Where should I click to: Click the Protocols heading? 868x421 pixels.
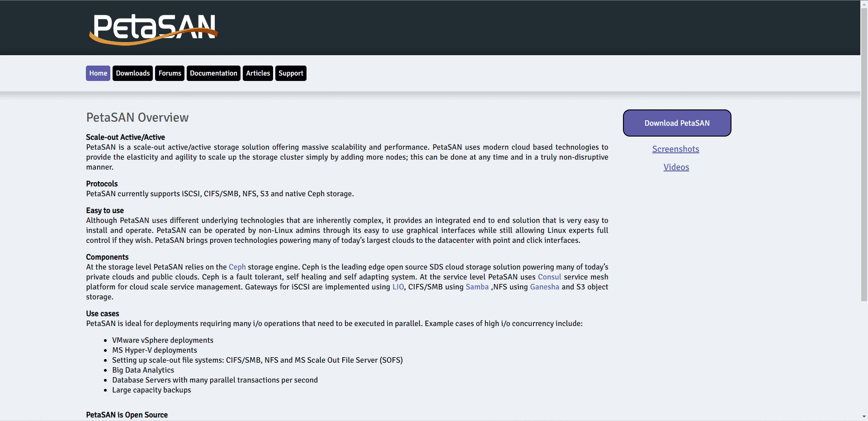tap(102, 184)
